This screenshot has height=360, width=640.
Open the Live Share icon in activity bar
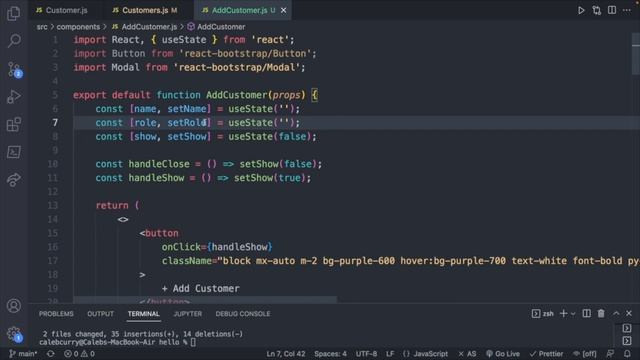point(13,180)
